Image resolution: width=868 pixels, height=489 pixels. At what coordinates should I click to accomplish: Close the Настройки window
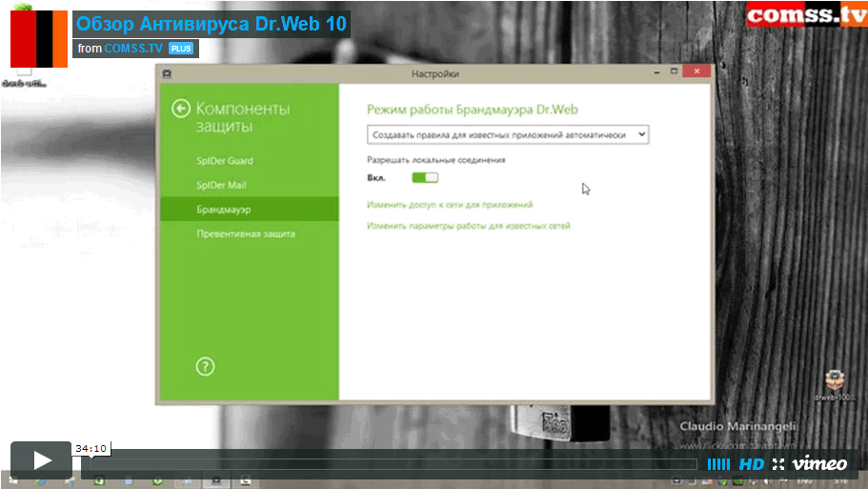point(696,71)
